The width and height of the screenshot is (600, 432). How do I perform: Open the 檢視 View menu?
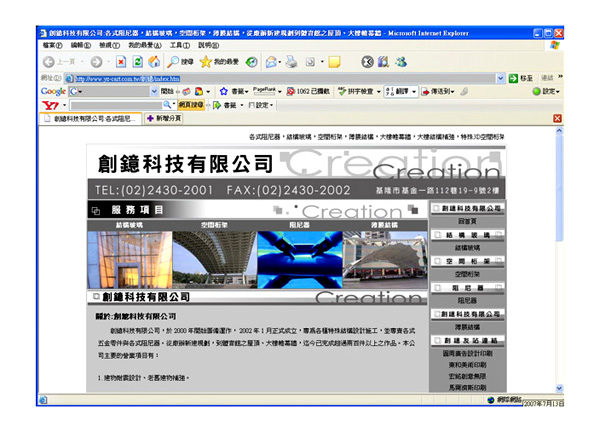109,46
